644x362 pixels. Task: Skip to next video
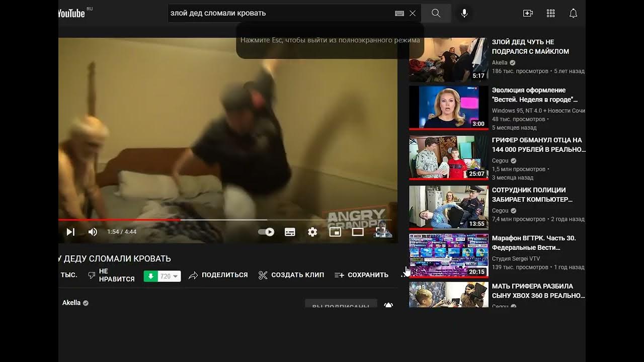click(70, 232)
